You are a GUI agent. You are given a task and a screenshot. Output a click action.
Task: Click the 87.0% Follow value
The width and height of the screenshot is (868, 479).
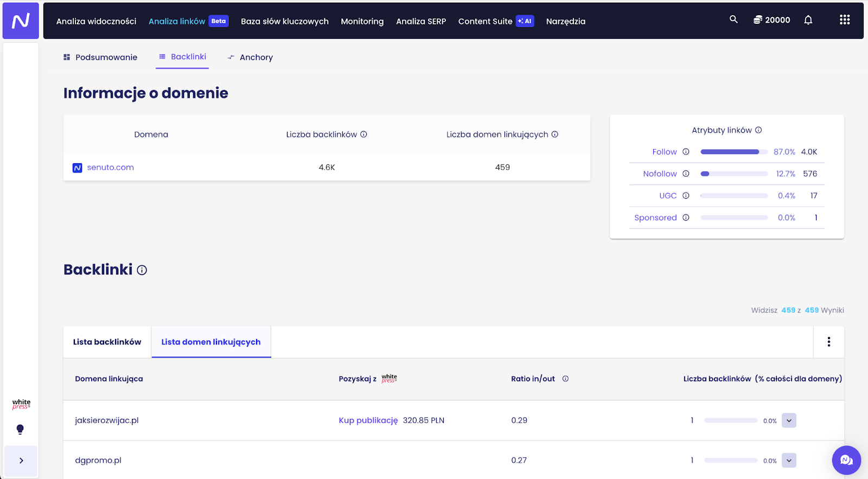click(784, 152)
